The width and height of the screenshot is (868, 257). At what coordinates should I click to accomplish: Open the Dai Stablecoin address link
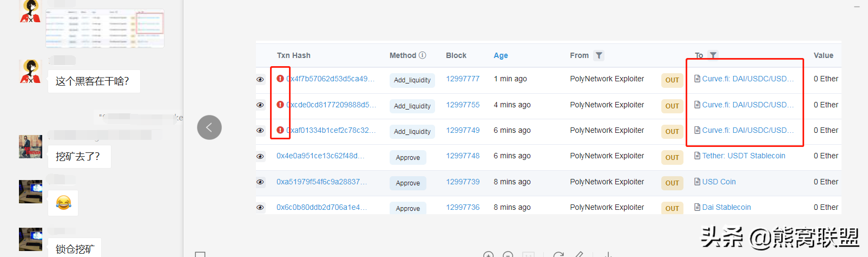[x=726, y=207]
